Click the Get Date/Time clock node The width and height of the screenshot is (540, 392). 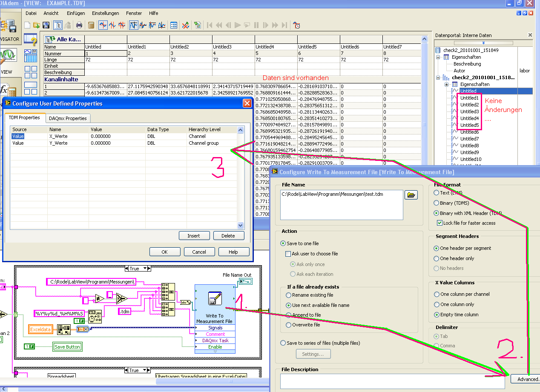[95, 317]
